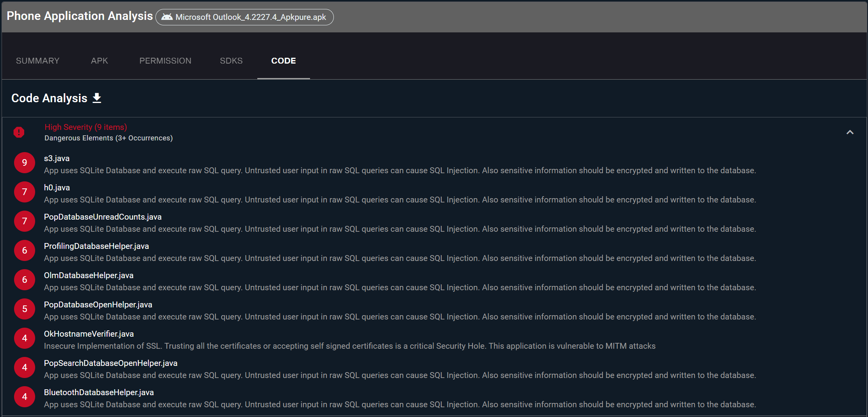Click the red High Severity alert icon
Image resolution: width=868 pixels, height=417 pixels.
pos(19,132)
